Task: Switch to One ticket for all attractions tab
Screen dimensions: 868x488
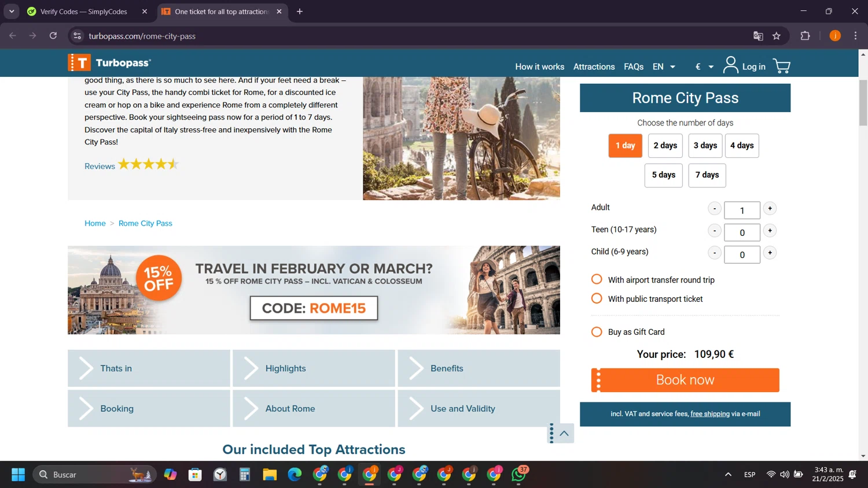Action: pyautogui.click(x=222, y=12)
